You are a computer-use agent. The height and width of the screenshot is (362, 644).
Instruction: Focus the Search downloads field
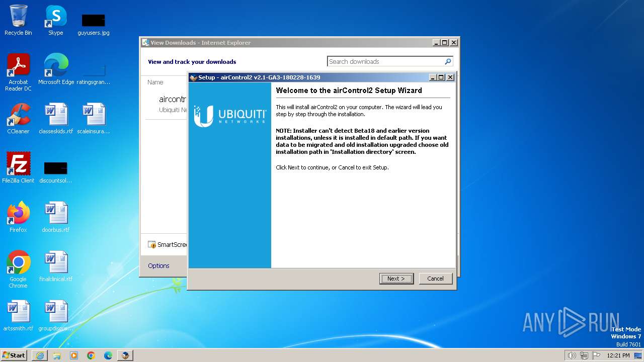click(385, 61)
